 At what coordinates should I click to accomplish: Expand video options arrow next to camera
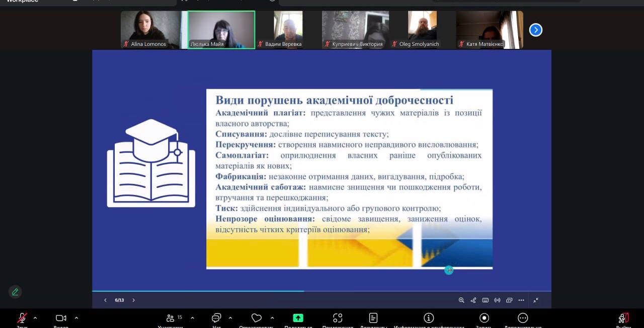click(76, 318)
